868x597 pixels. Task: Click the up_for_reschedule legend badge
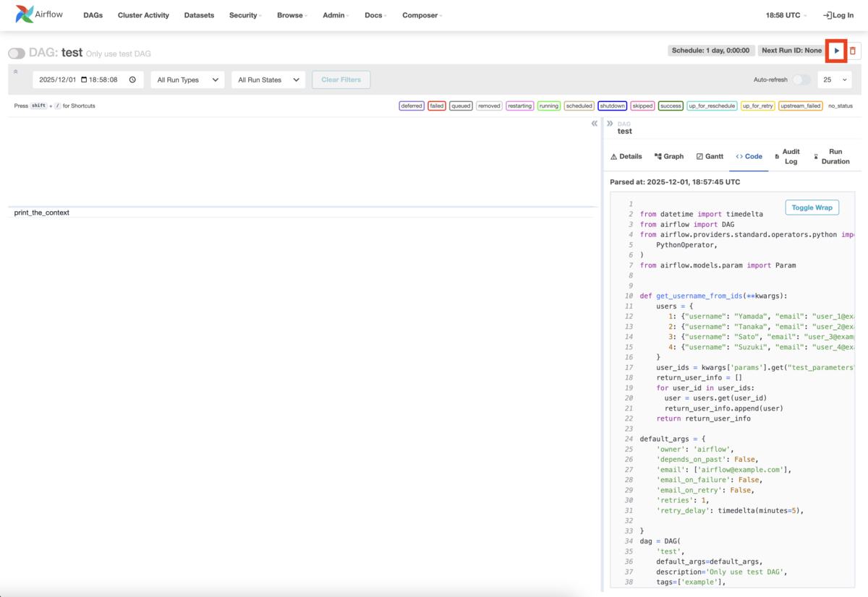pos(712,106)
